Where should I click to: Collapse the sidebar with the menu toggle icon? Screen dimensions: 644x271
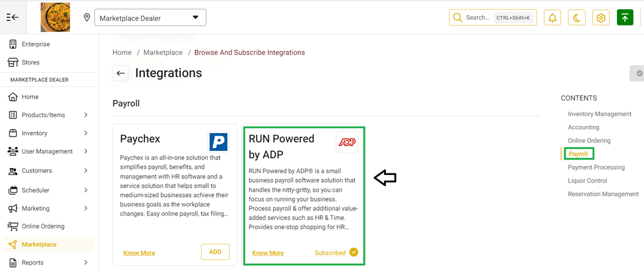(13, 17)
